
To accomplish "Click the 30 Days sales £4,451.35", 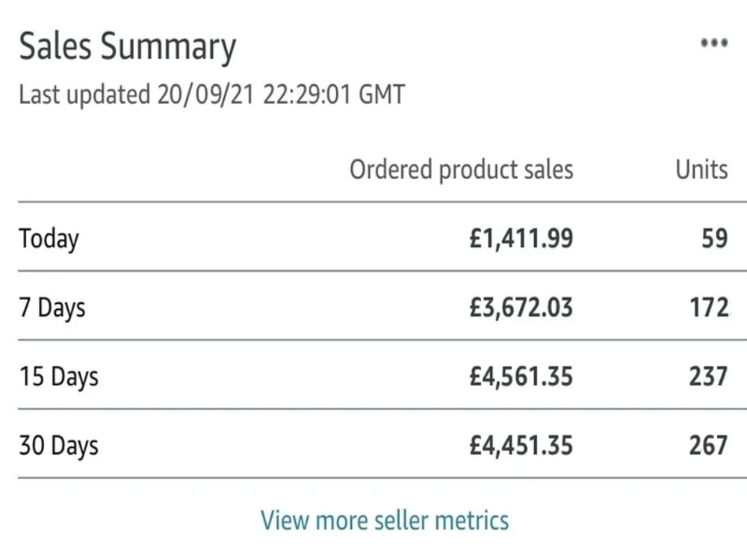I will (521, 446).
